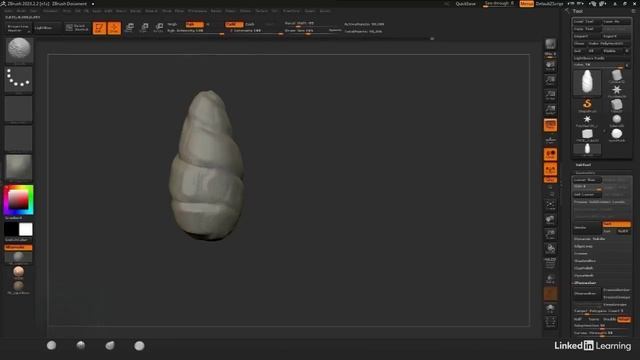Toggle the orange Adapt button in ZRemesher
The width and height of the screenshot is (640, 360).
[624, 319]
